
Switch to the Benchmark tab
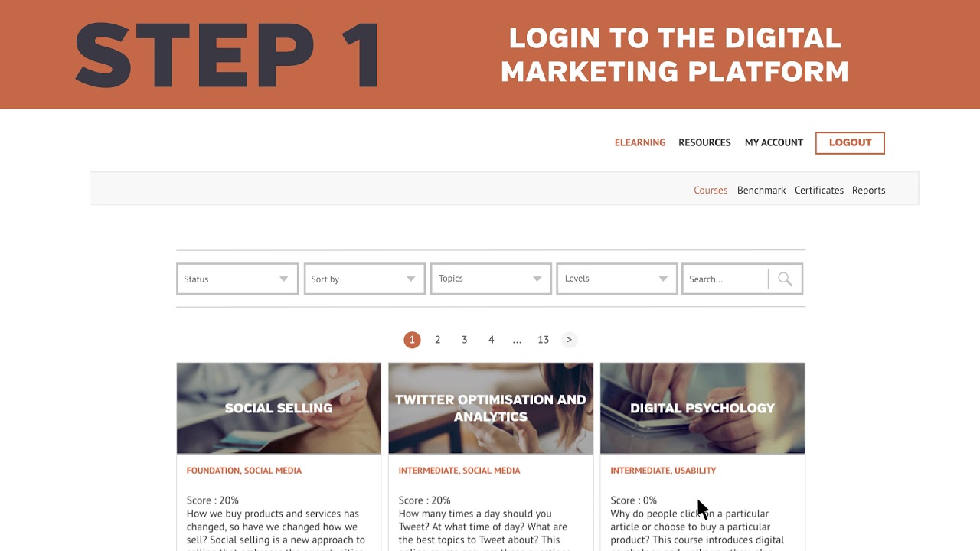761,191
